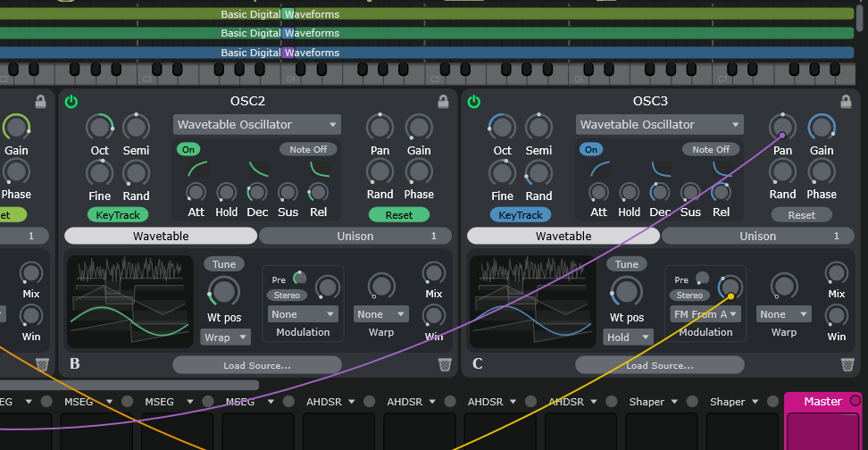Select OSC3 Unison tab
Viewport: 868px width, 450px height.
[x=758, y=236]
